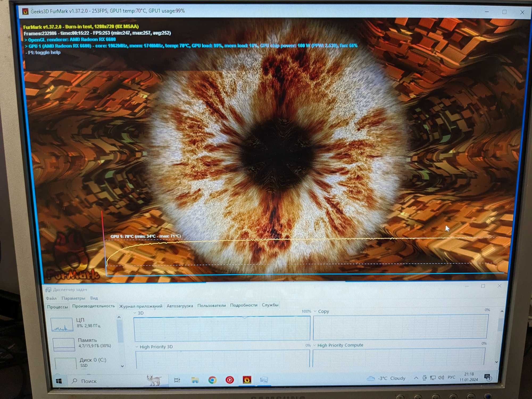
Task: Click the network tray icon
Action: (x=433, y=378)
